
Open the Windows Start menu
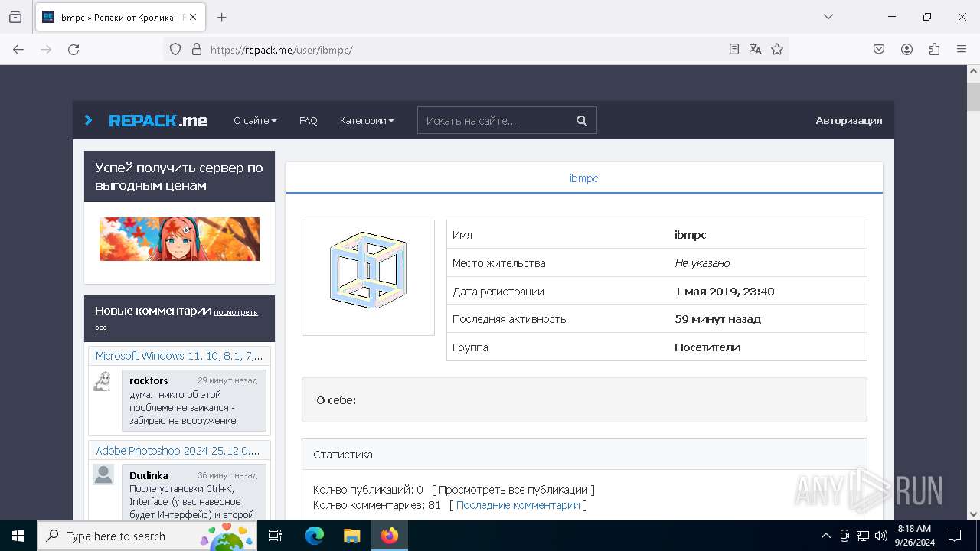coord(18,536)
